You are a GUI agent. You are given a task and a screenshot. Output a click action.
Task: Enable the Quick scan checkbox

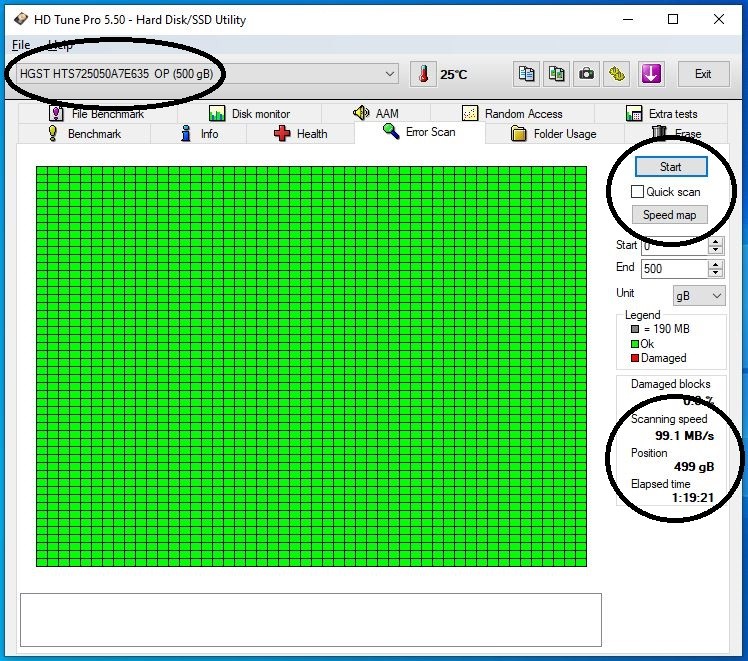(x=637, y=192)
